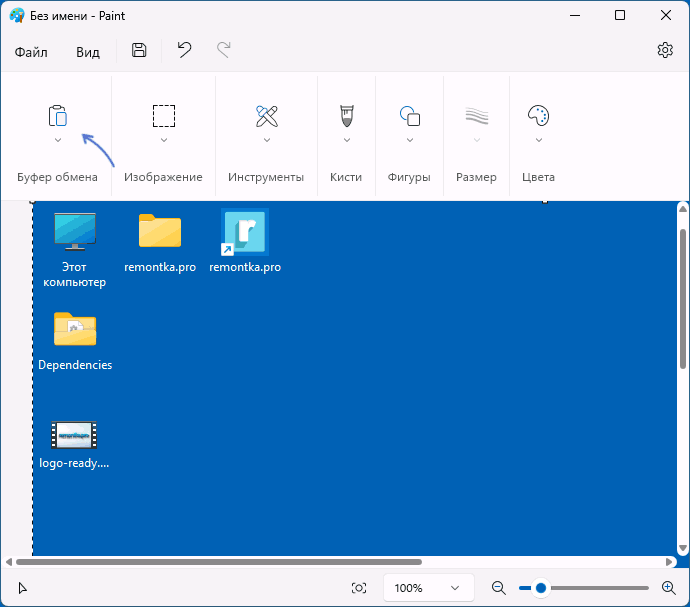Click the scroll right arrow
The height and width of the screenshot is (607, 690).
pyautogui.click(x=669, y=562)
